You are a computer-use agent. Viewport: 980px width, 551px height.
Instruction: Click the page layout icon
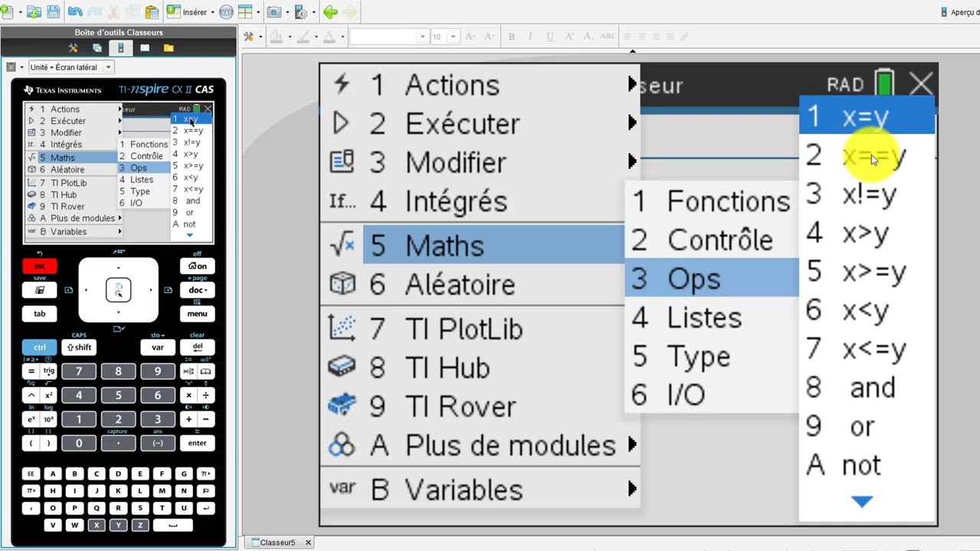click(246, 12)
